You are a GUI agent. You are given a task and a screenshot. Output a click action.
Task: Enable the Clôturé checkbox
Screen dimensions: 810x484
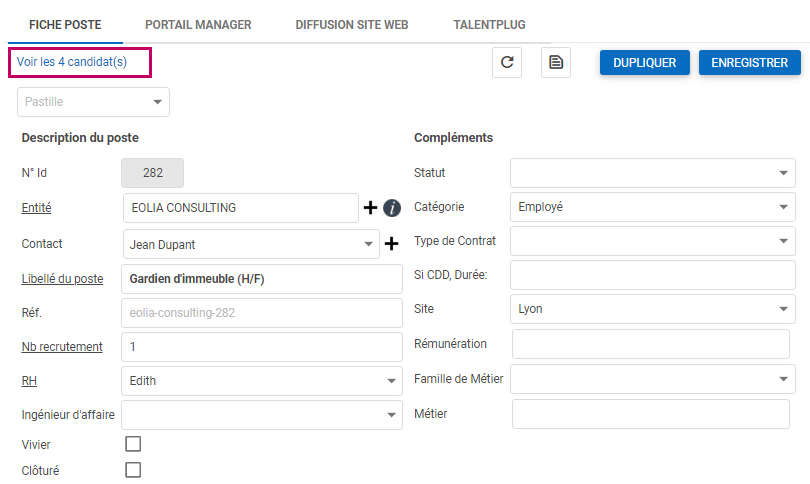pyautogui.click(x=133, y=470)
